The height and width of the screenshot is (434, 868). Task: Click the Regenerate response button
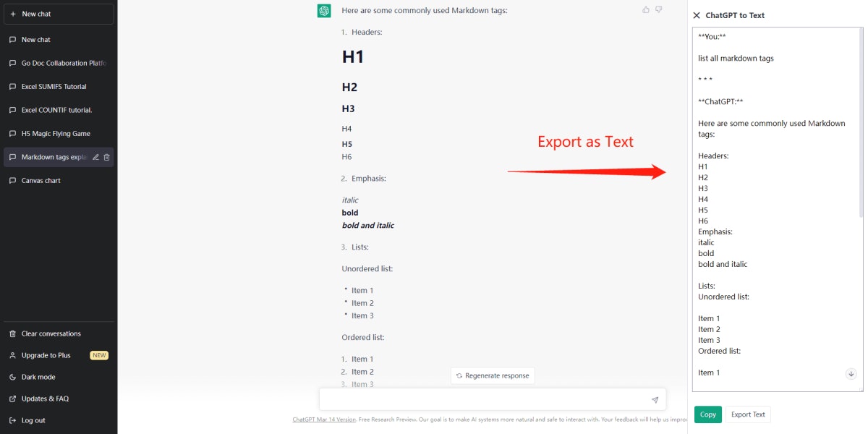(x=493, y=375)
